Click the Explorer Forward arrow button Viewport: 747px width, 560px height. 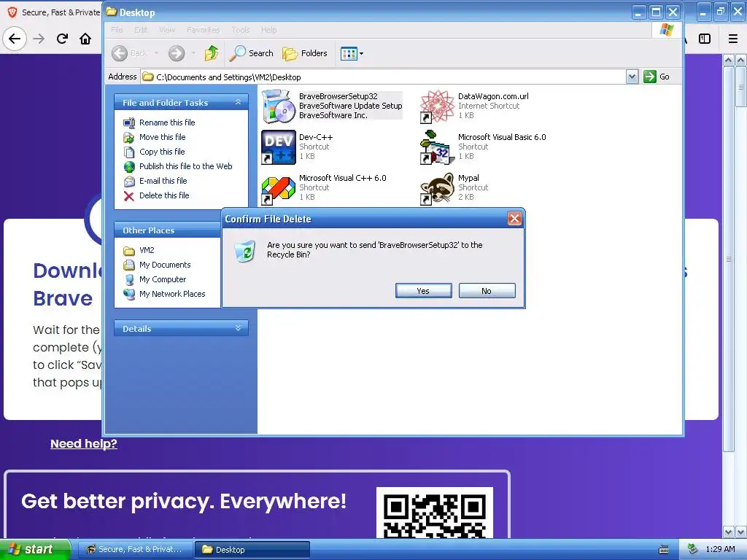(x=177, y=53)
